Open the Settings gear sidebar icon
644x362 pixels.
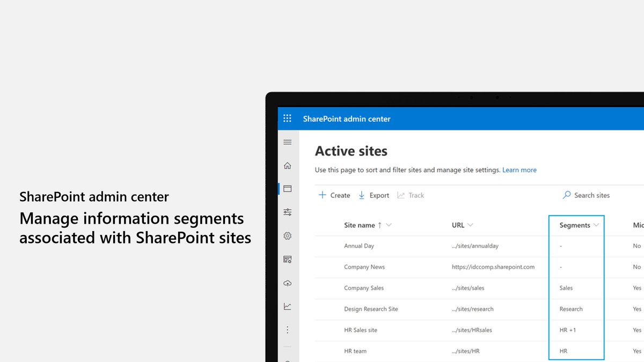(x=288, y=236)
